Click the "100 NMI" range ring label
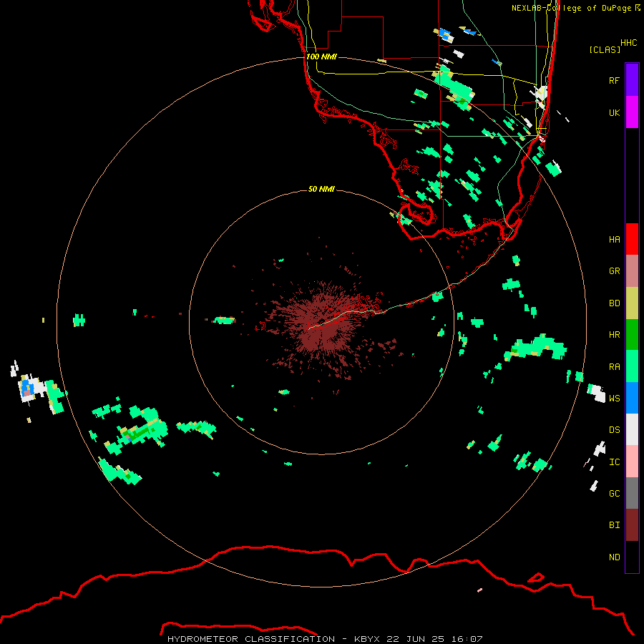Screen dimensions: 644x644 coord(321,57)
